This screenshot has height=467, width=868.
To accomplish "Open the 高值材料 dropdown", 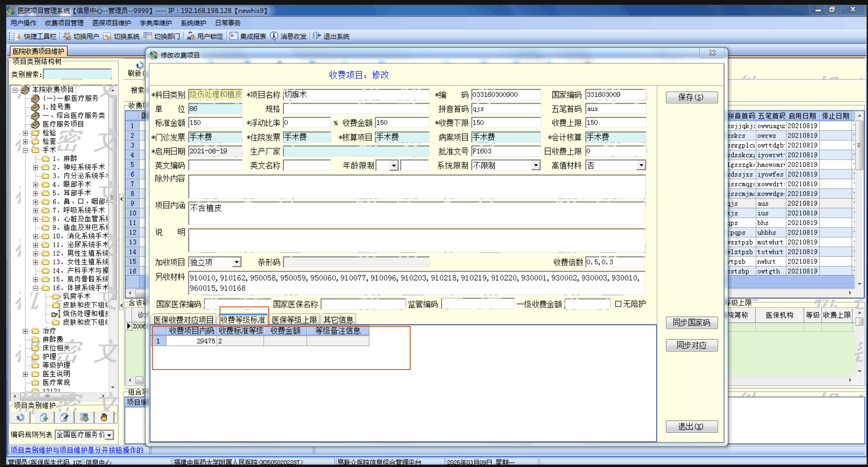I will click(x=641, y=166).
